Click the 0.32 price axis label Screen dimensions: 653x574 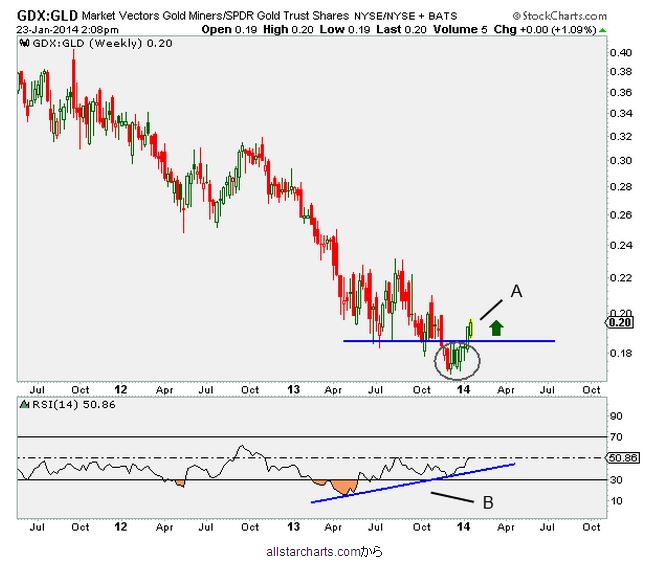coord(621,137)
